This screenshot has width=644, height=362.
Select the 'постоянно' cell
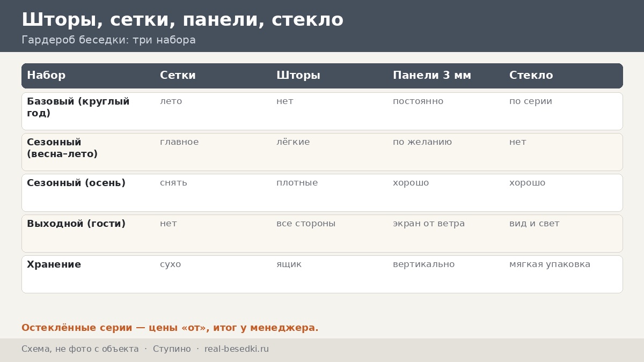pyautogui.click(x=418, y=101)
